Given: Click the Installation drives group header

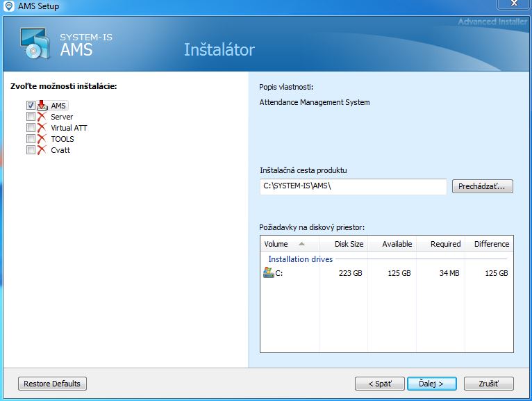Looking at the screenshot, I should 300,259.
